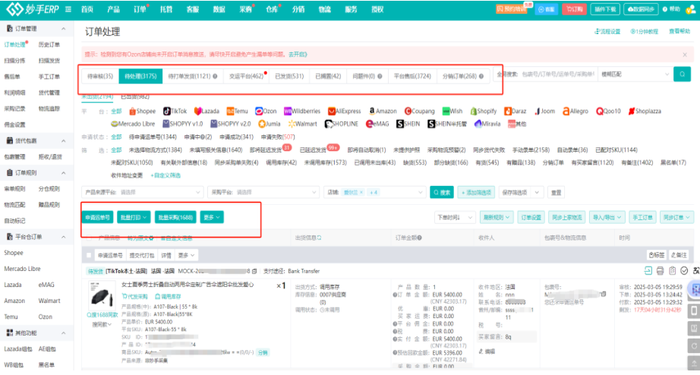This screenshot has height=375, width=700.
Task: Click the hamburger menu icon beside the logo
Action: (x=68, y=9)
